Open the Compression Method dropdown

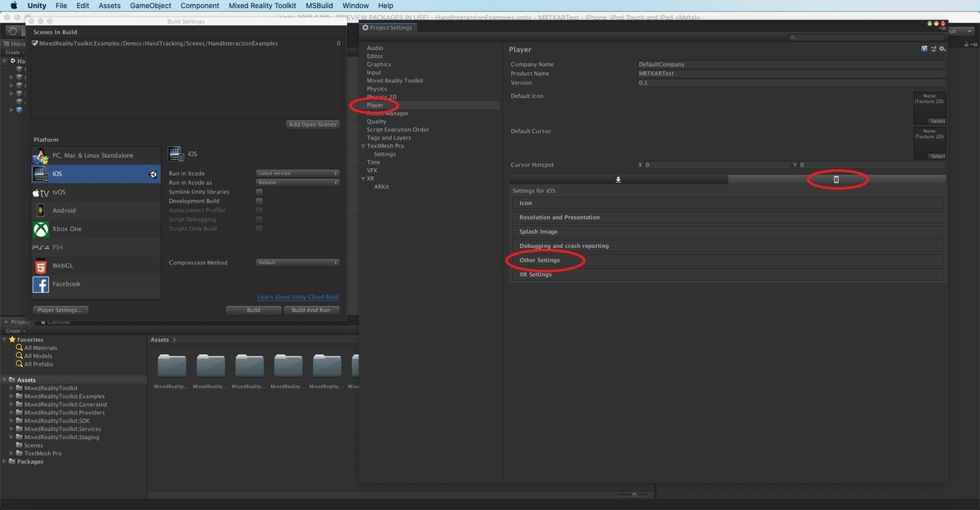click(297, 263)
